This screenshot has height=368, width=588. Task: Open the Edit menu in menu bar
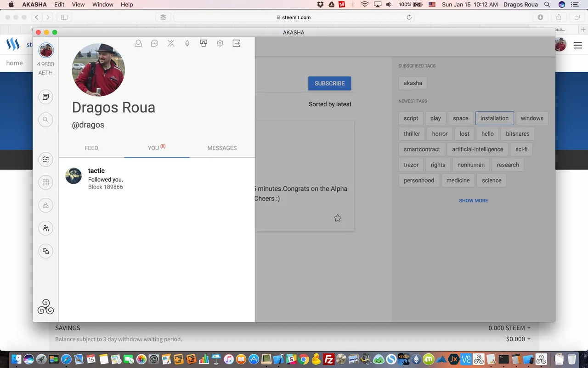(x=59, y=4)
